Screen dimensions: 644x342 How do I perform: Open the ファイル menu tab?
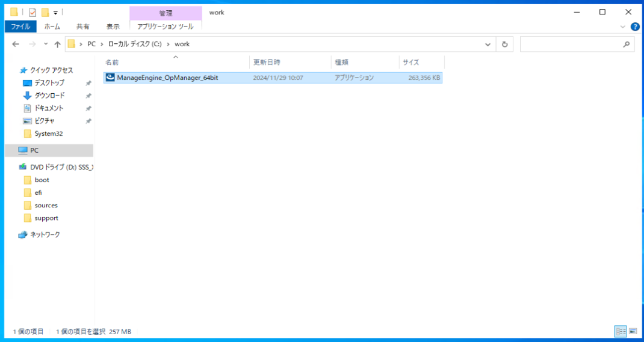click(x=20, y=26)
